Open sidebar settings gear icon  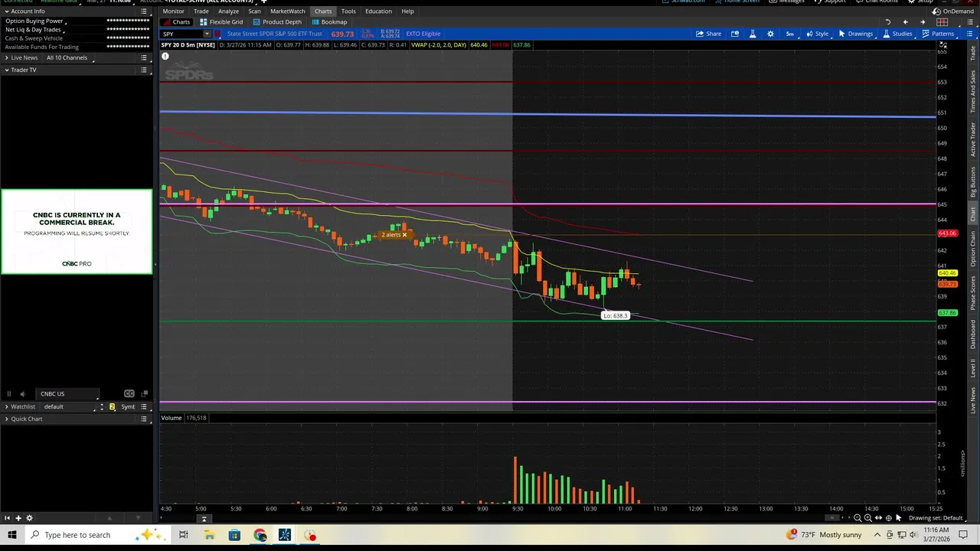30,518
